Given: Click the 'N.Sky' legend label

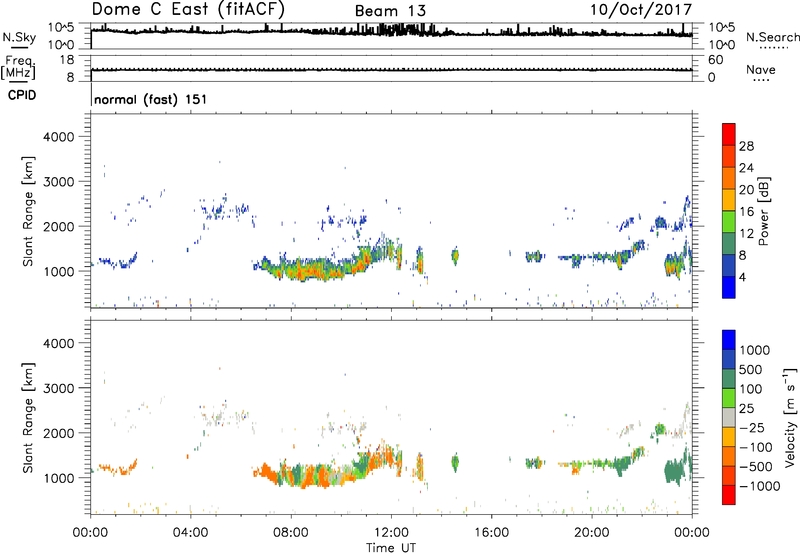Looking at the screenshot, I should click(x=19, y=37).
